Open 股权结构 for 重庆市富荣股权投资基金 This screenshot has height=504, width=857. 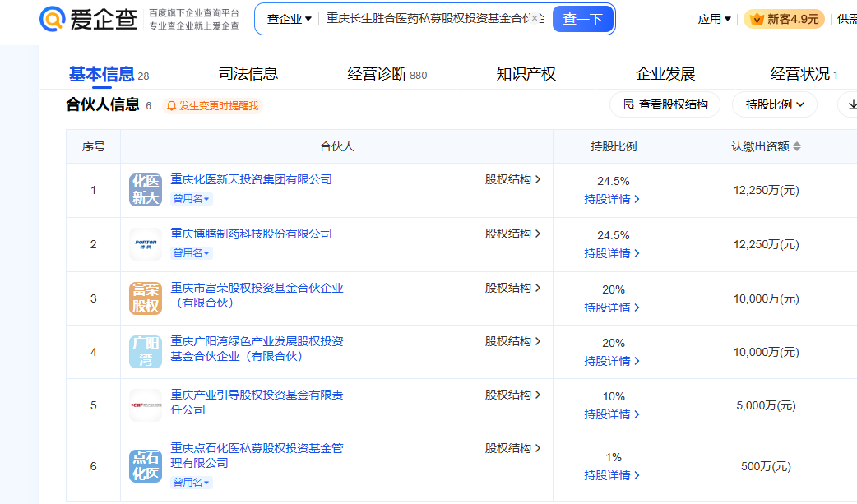512,288
